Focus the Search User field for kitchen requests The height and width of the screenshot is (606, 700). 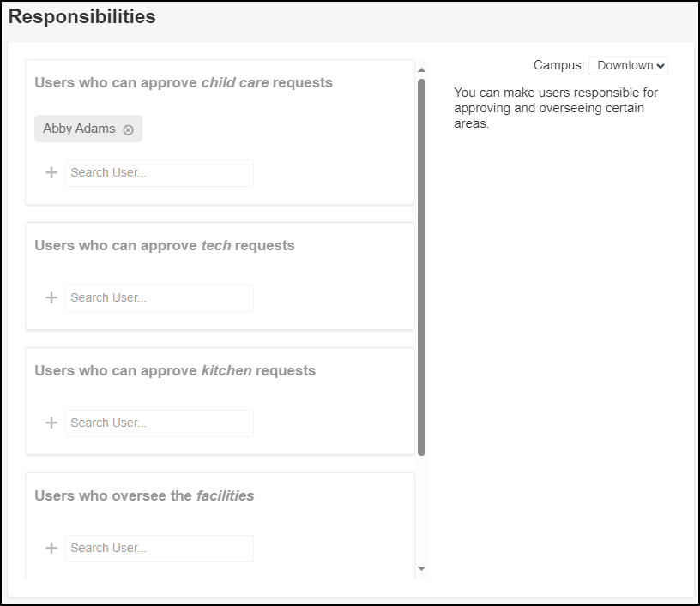(160, 423)
